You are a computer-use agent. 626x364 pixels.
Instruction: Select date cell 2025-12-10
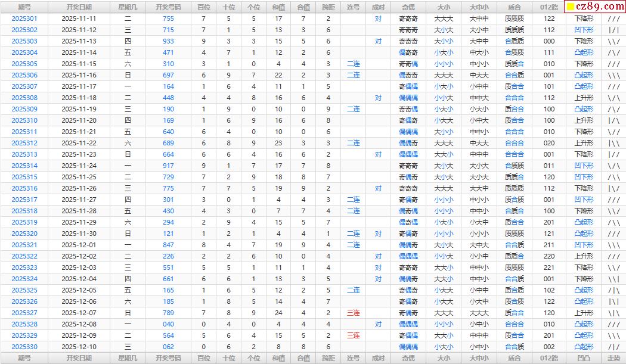point(79,347)
